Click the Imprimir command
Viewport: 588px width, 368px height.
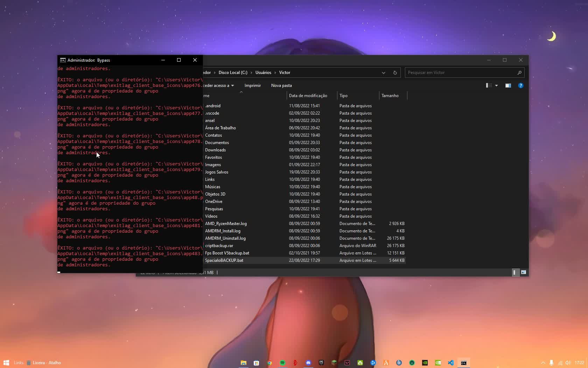(252, 85)
